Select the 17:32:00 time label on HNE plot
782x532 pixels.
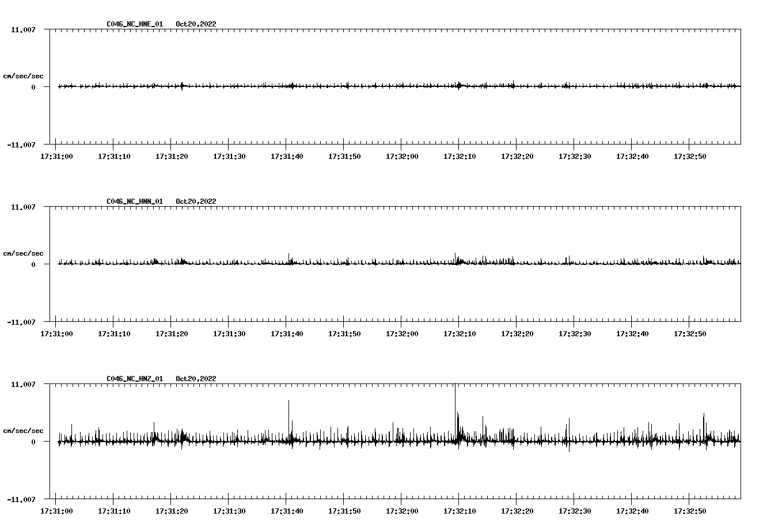pos(402,157)
